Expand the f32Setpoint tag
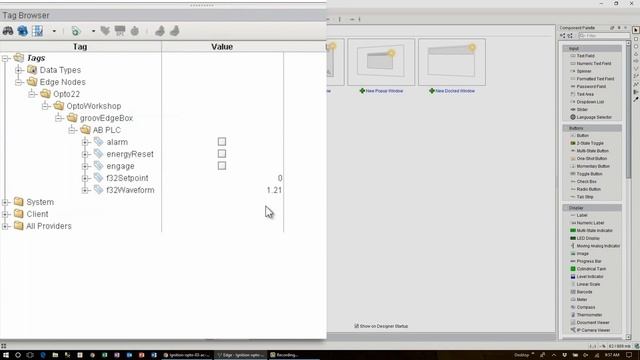Viewport: 640px width, 360px height. 85,178
